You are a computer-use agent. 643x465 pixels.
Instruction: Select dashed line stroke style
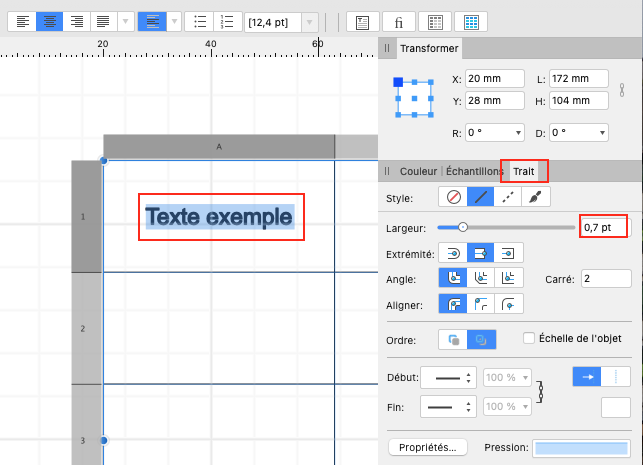point(508,197)
